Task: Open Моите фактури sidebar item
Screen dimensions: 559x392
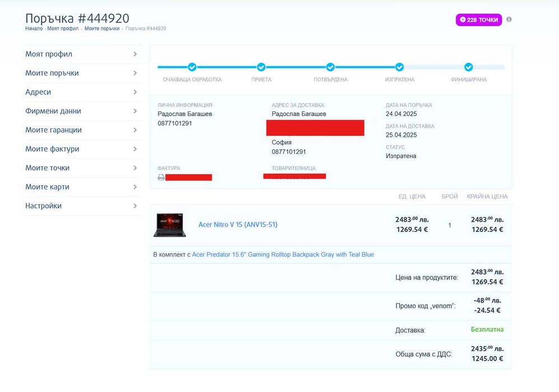Action: point(53,148)
